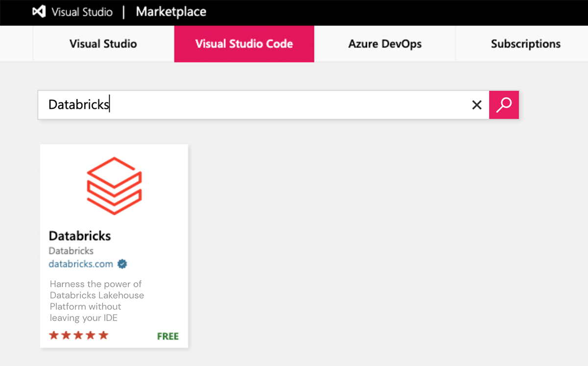Open the Marketplace home link

[x=171, y=12]
